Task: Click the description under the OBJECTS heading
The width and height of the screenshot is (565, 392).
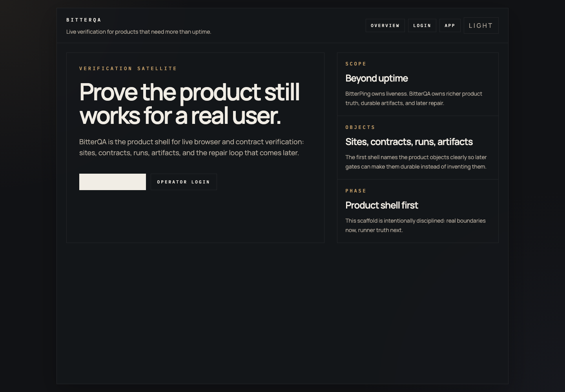Action: pos(416,162)
